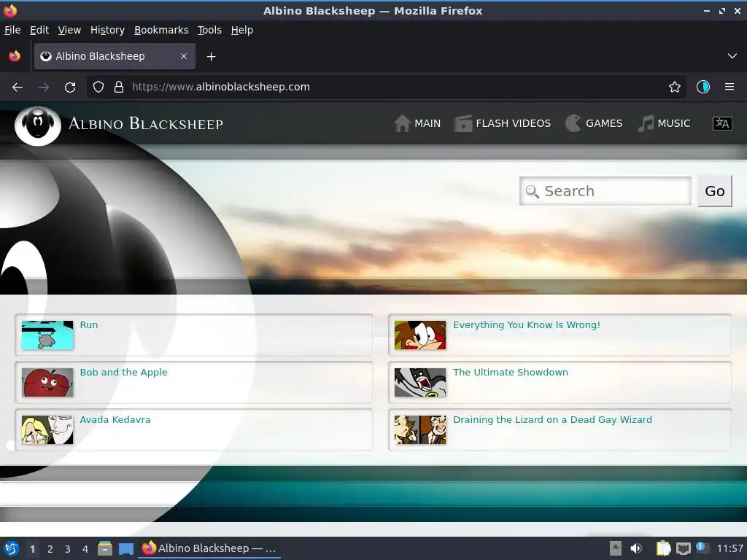
Task: Click the show desktop taskbar icon
Action: [x=125, y=548]
